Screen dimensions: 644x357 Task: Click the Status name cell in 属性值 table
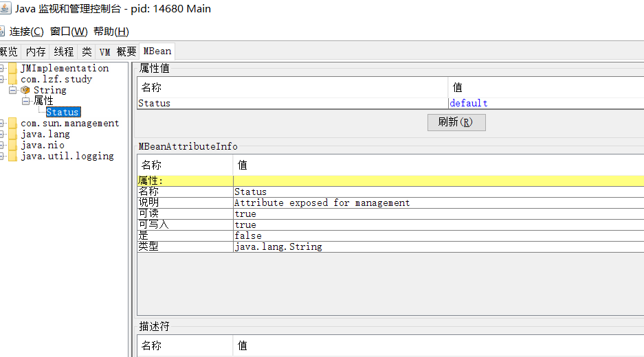[292, 104]
